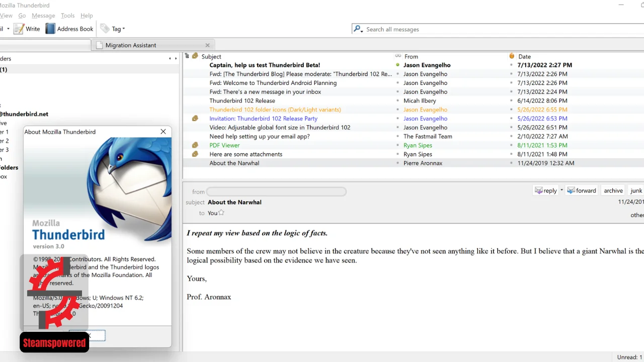Click attachment icon on Here are some attachments row
The width and height of the screenshot is (644, 362).
pyautogui.click(x=195, y=154)
